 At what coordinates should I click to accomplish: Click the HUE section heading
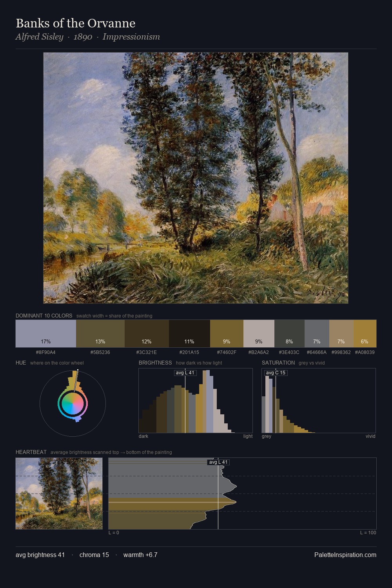pyautogui.click(x=21, y=363)
